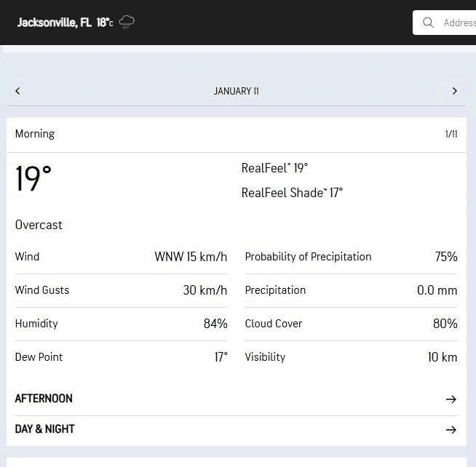Expand the DAY & NIGHT forecast section
Viewport: 476px width, 467px height.
click(x=45, y=429)
